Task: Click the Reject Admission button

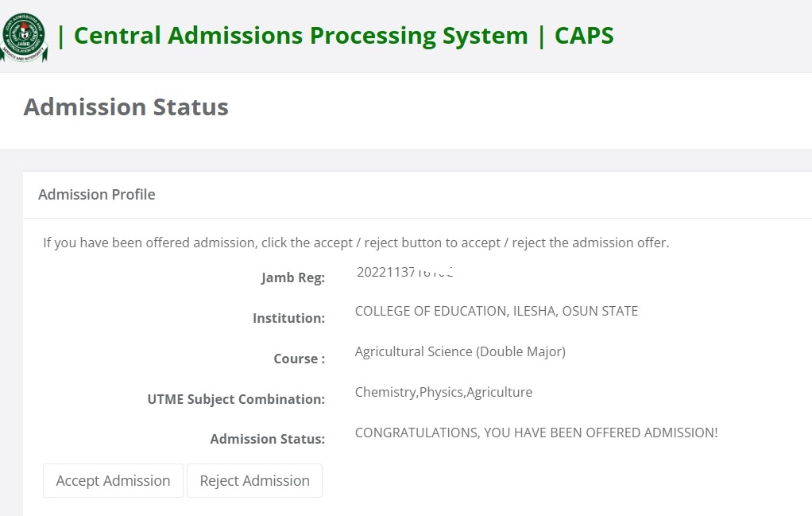Action: (x=254, y=481)
